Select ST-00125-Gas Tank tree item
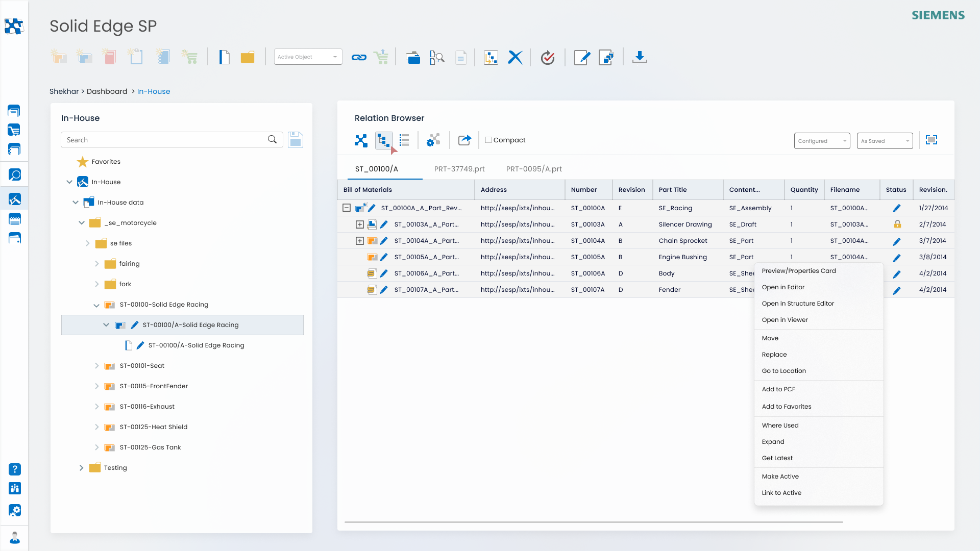Viewport: 980px width, 551px height. click(150, 447)
